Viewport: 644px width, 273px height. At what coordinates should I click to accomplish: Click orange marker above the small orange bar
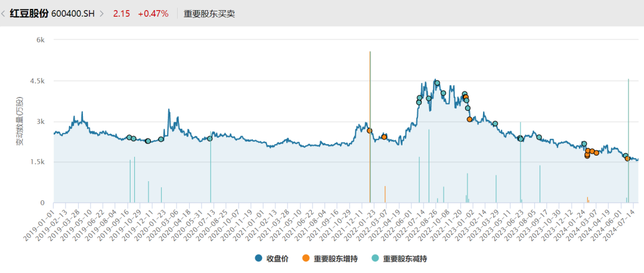385,137
